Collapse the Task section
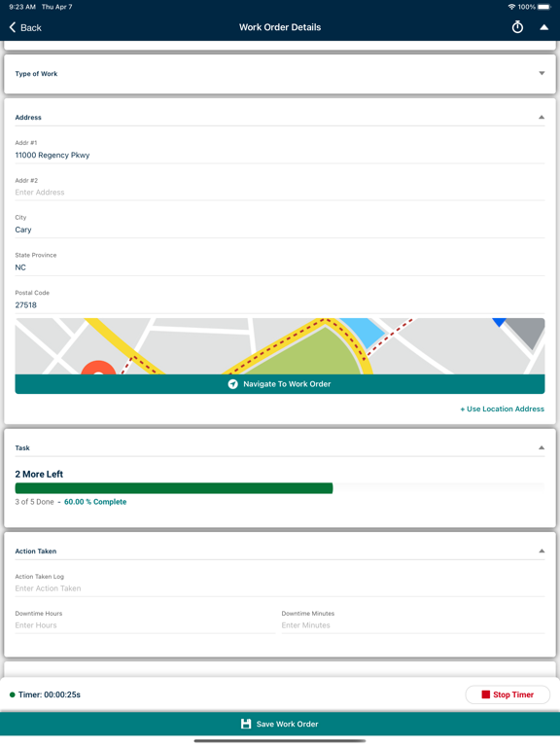Screen dimensions: 560x747 pos(542,447)
